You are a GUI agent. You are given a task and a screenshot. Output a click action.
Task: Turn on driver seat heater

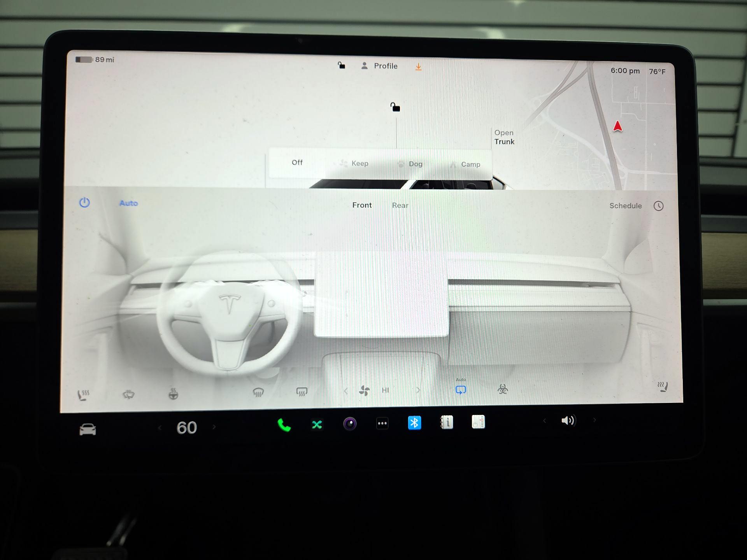tap(84, 395)
